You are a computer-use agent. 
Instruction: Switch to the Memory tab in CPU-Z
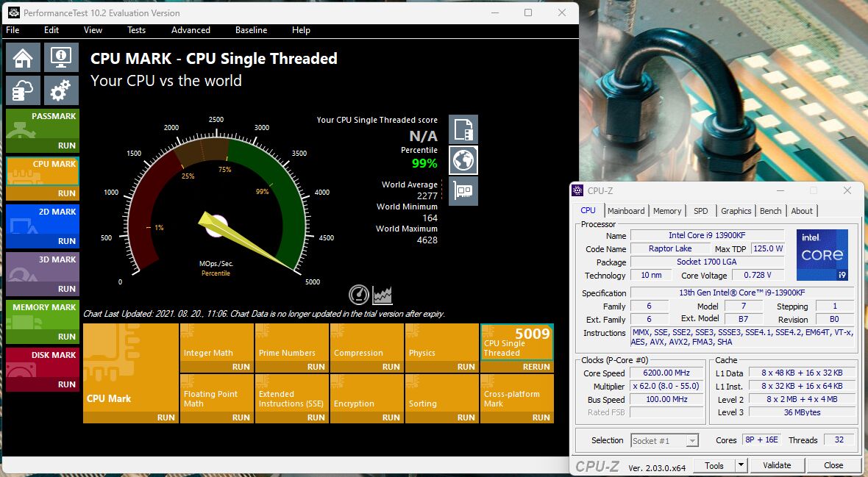tap(667, 211)
